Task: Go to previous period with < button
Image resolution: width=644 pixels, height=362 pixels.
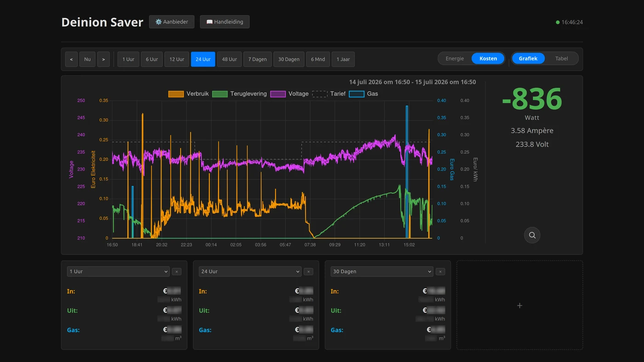Action: [71, 59]
